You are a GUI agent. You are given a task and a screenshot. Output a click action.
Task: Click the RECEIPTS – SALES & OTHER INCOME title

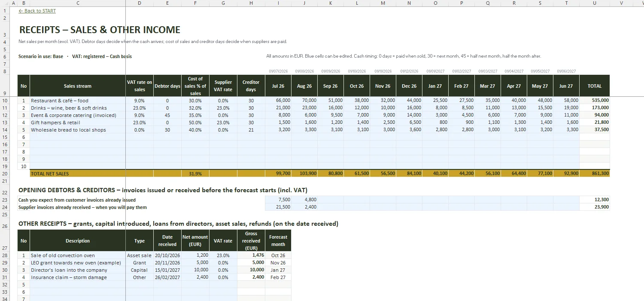click(x=100, y=30)
